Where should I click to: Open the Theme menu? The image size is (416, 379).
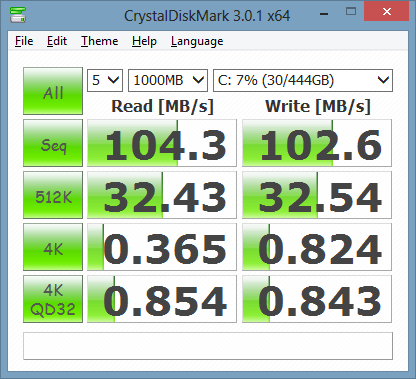(x=99, y=41)
